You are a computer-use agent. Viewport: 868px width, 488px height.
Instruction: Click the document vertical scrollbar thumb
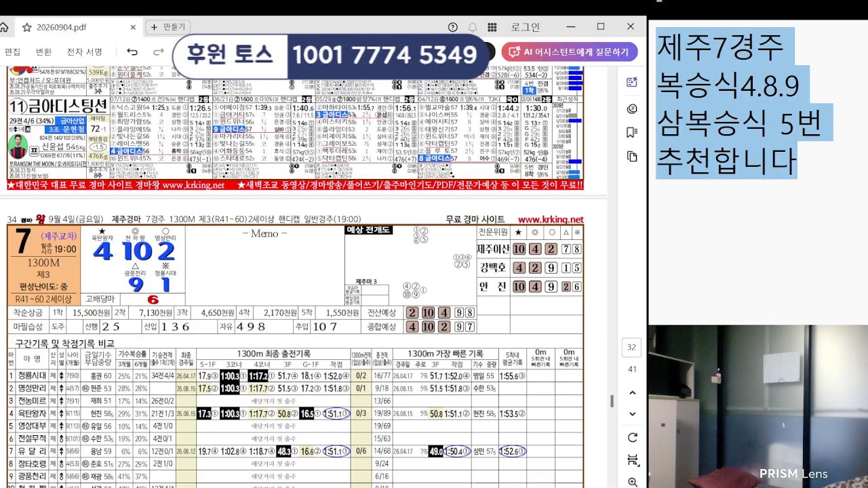(x=612, y=401)
